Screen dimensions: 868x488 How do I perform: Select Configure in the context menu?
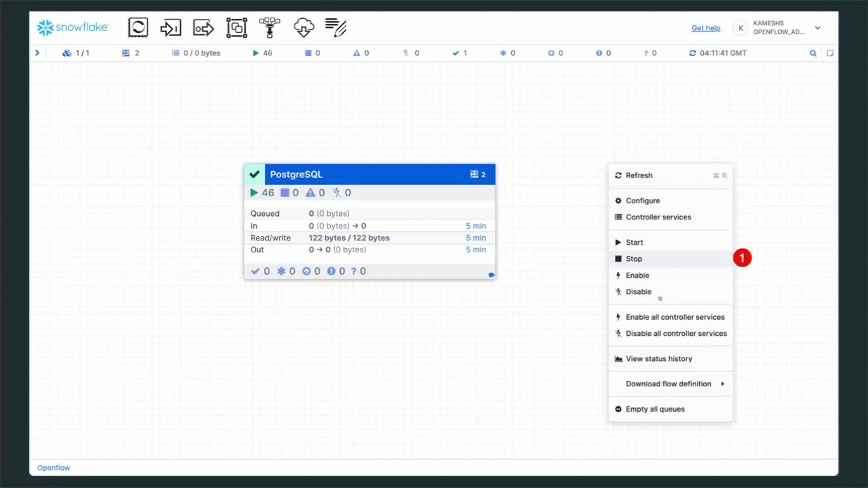(642, 201)
